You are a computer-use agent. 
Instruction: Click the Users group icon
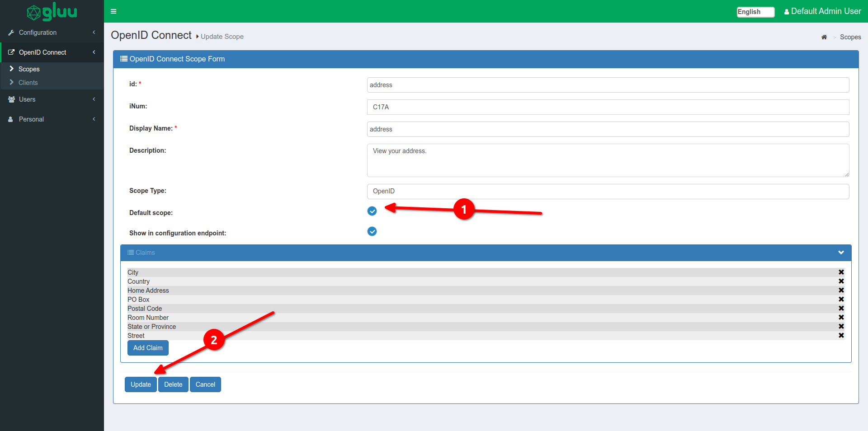[x=11, y=99]
